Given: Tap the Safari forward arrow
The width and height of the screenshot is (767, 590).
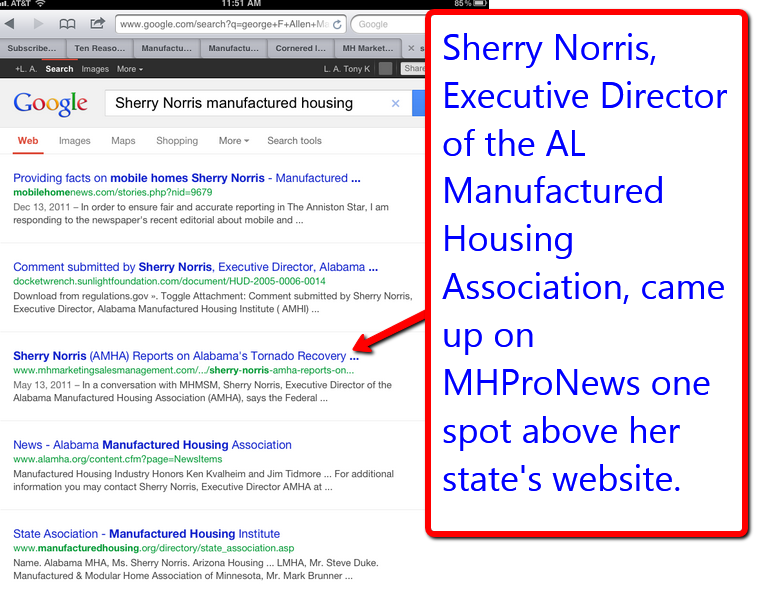Looking at the screenshot, I should click(x=38, y=23).
